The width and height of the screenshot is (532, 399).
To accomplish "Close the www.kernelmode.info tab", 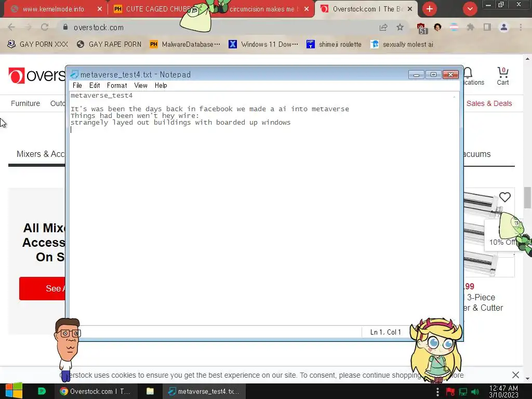I will (x=99, y=9).
